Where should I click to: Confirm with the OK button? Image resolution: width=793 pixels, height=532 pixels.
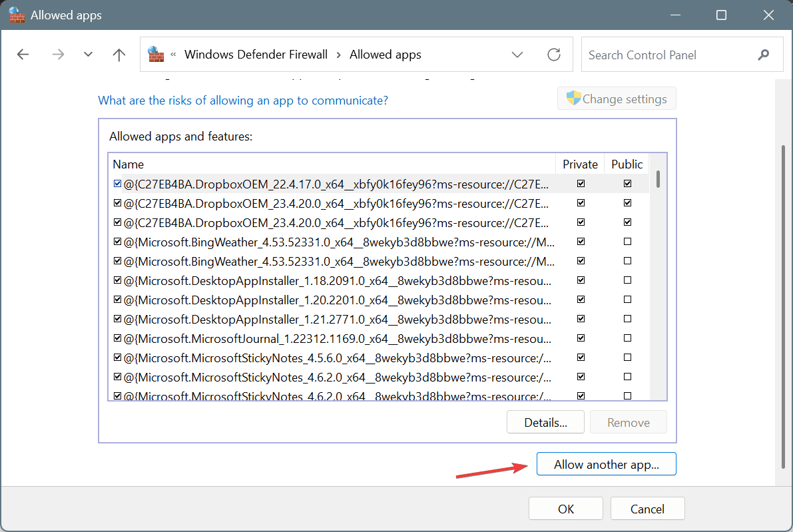point(566,508)
